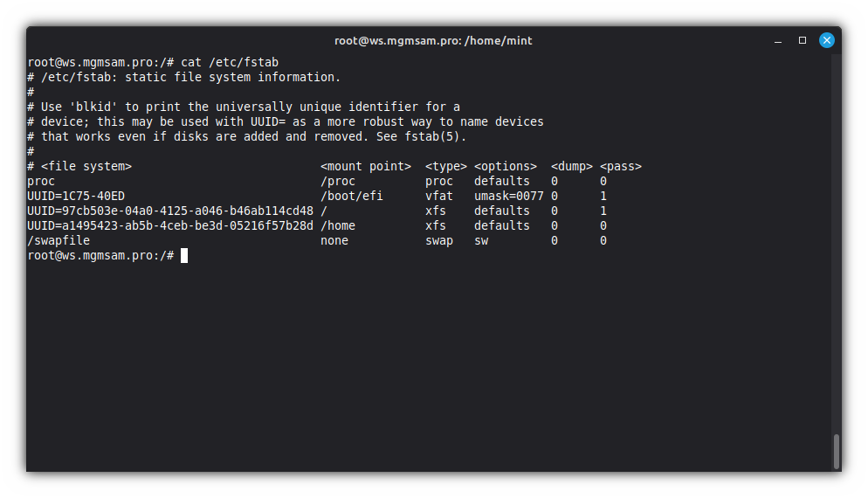Click the 'umask=0077' option text
The width and height of the screenshot is (868, 498).
(x=508, y=196)
